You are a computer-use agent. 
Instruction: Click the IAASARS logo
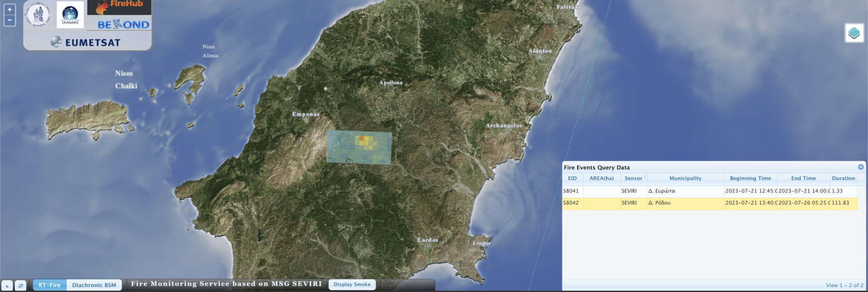70,14
